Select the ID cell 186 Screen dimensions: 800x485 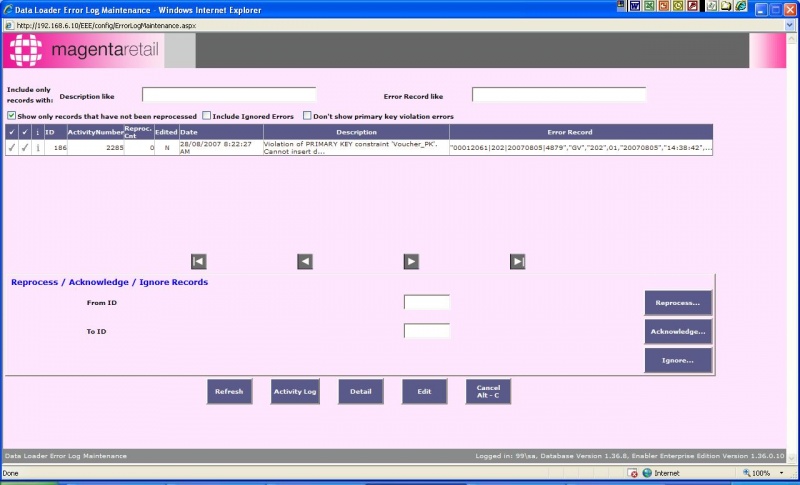(55, 147)
